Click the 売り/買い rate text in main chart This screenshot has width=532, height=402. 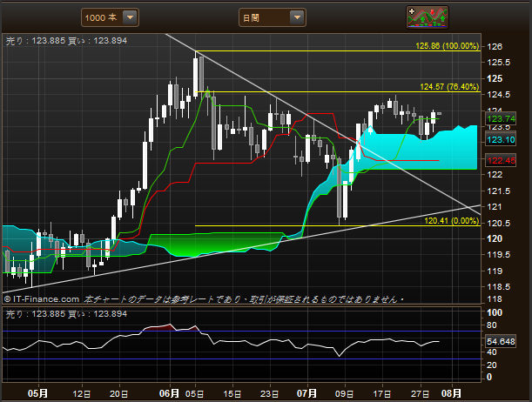66,41
